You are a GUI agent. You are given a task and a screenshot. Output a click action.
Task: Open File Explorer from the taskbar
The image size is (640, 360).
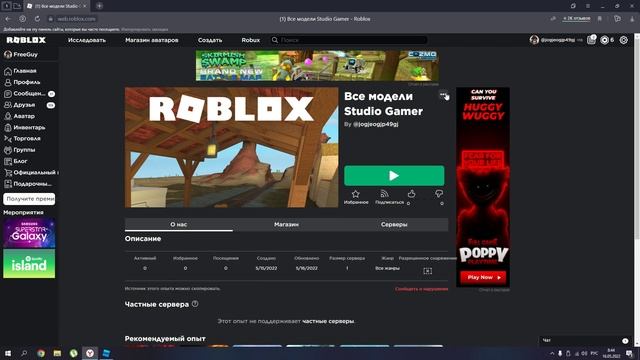[x=57, y=353]
